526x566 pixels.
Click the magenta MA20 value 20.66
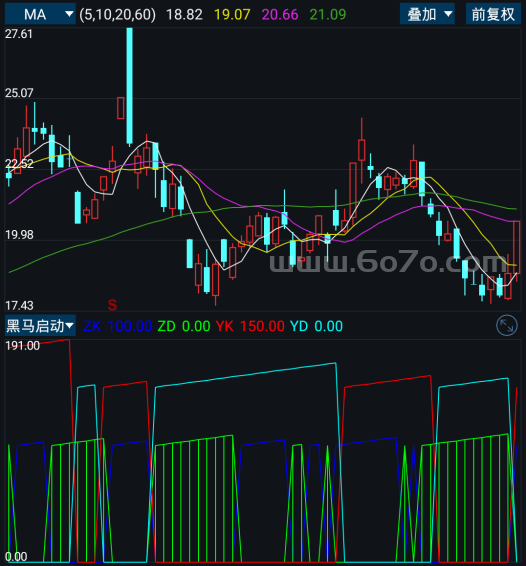pyautogui.click(x=280, y=15)
